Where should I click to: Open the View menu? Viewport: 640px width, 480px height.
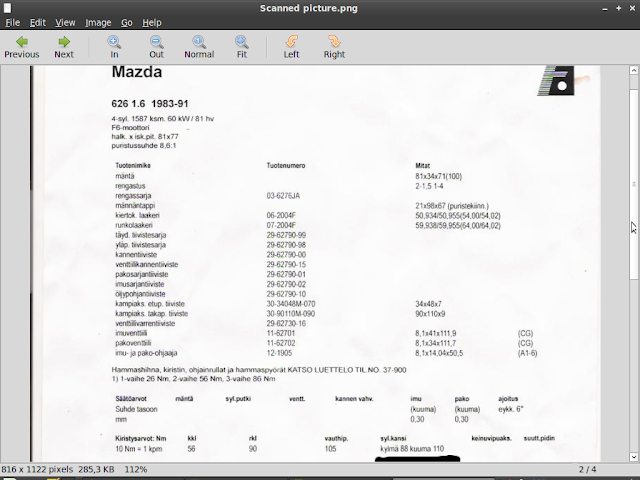pos(65,22)
